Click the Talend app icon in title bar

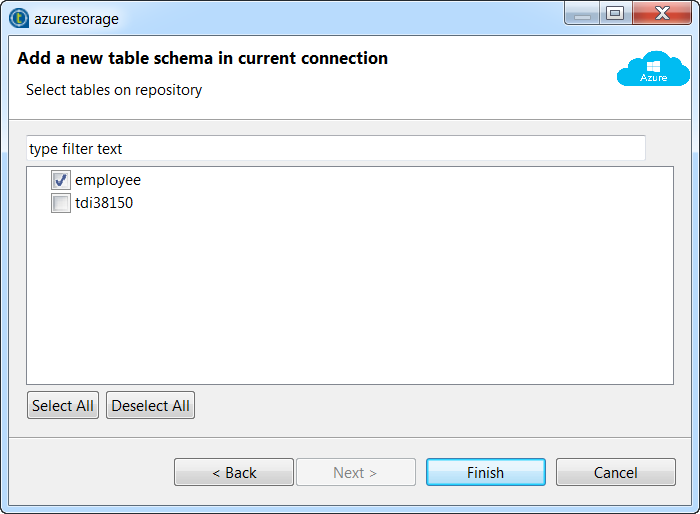18,18
